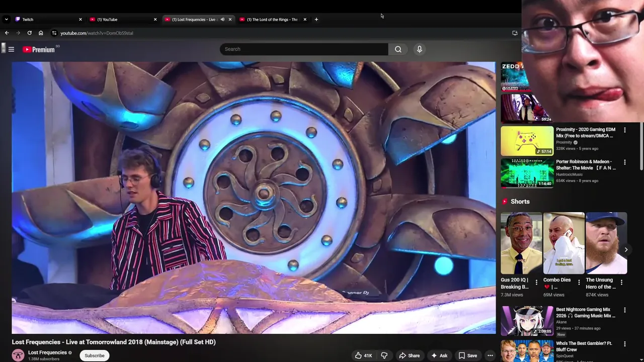Open options for The Unsung Hero short
Viewport: 644px width, 362px height.
(621, 283)
